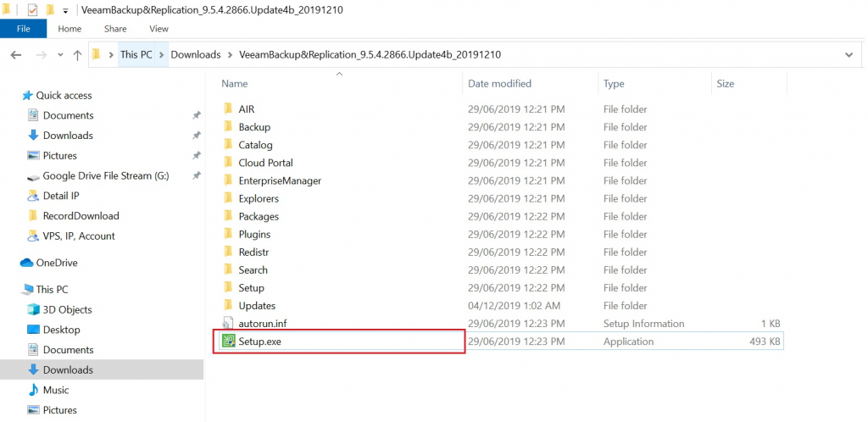Unpin Documents via its pin icon
Image resolution: width=868 pixels, height=422 pixels.
point(196,115)
